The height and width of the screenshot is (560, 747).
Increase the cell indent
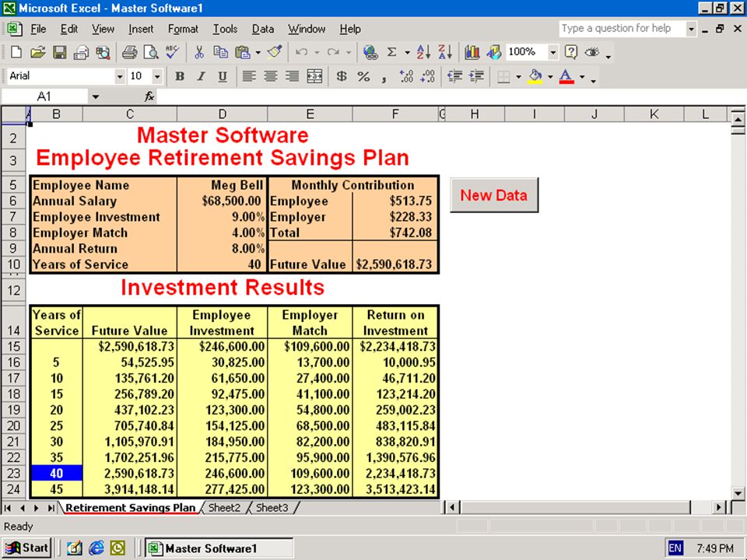tap(477, 76)
